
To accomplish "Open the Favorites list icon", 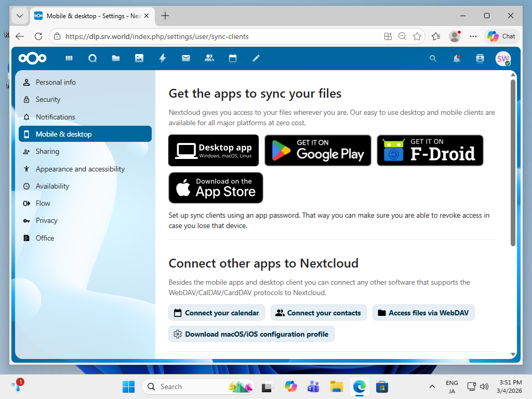I will coord(436,36).
